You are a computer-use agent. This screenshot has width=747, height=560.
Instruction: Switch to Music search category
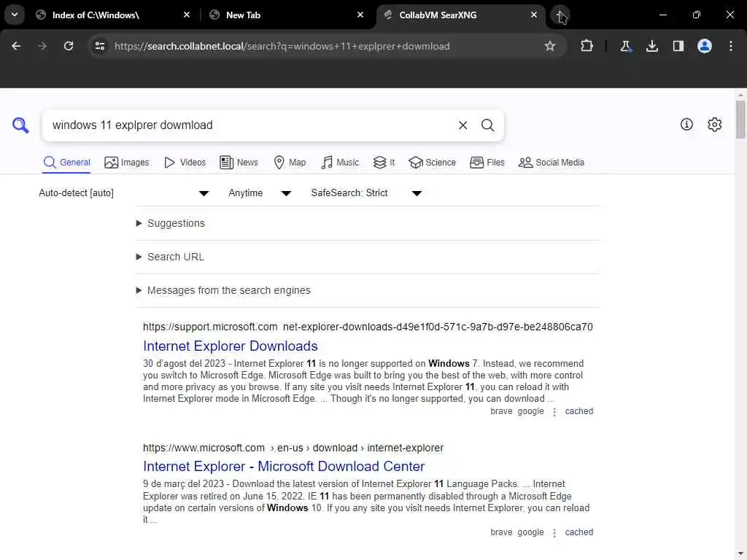[x=340, y=163]
